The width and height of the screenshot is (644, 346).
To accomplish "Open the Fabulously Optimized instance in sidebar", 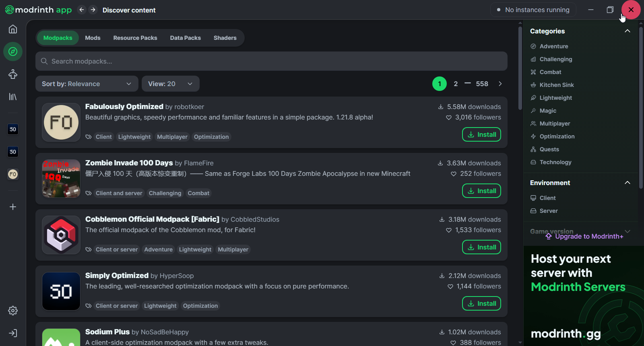I will coord(13,174).
